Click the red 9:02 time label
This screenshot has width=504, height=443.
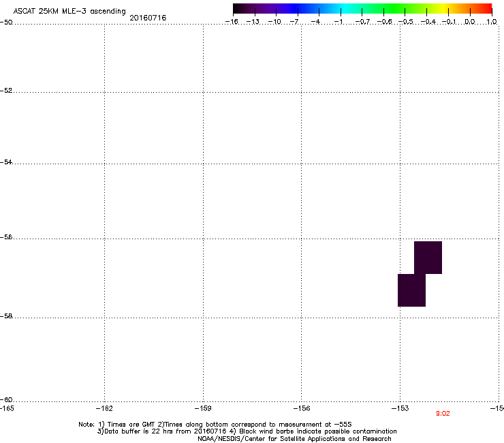[x=443, y=414]
